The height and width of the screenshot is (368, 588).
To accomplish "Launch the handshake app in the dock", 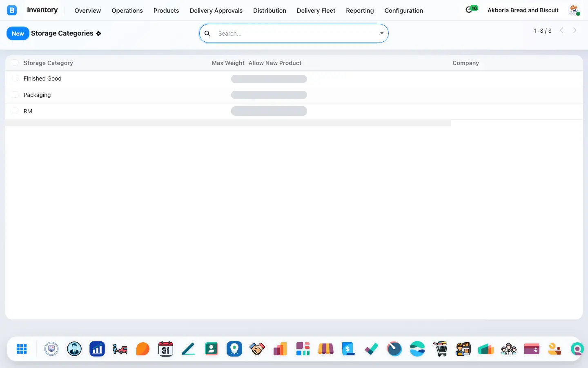I will [x=257, y=349].
